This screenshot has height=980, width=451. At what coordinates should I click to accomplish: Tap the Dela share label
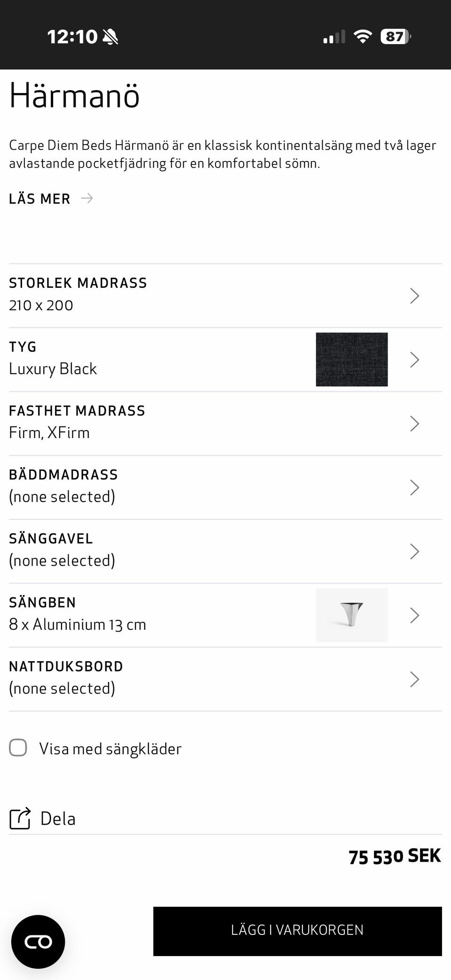point(58,818)
